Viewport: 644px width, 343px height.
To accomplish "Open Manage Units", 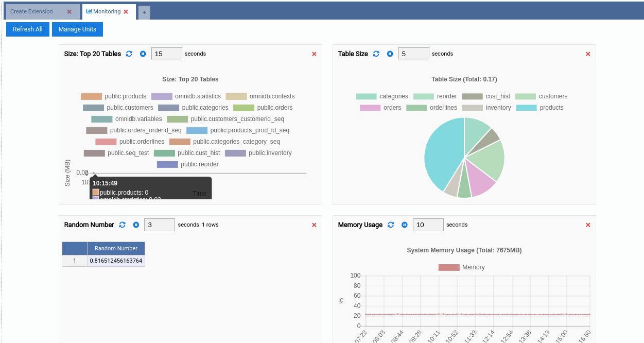I will (x=77, y=29).
